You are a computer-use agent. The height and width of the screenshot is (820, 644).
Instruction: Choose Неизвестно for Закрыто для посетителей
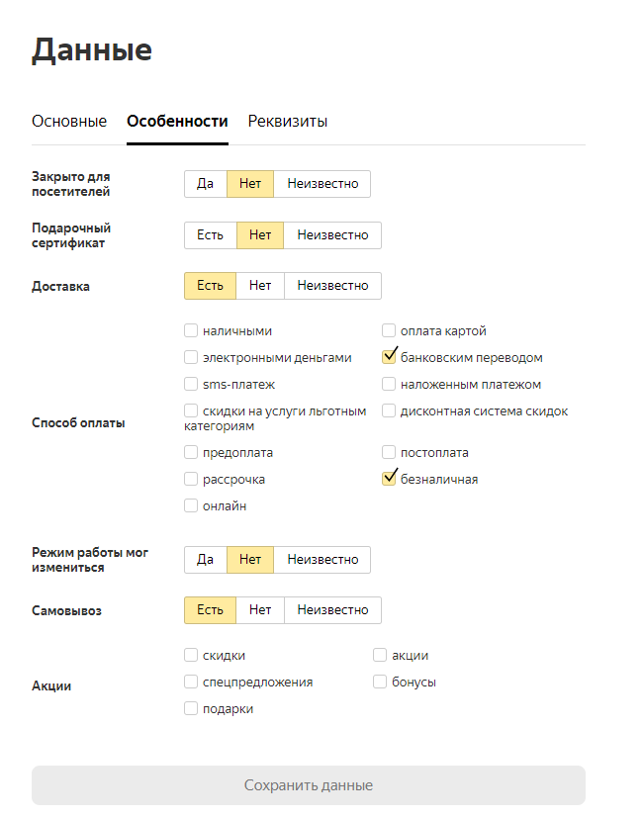[322, 184]
